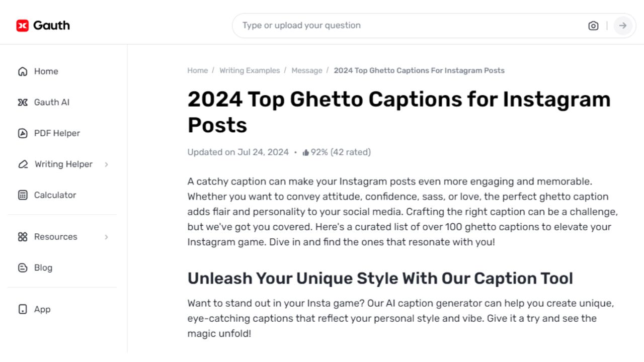The image size is (644, 362).
Task: Open the Blog section icon
Action: pyautogui.click(x=22, y=267)
